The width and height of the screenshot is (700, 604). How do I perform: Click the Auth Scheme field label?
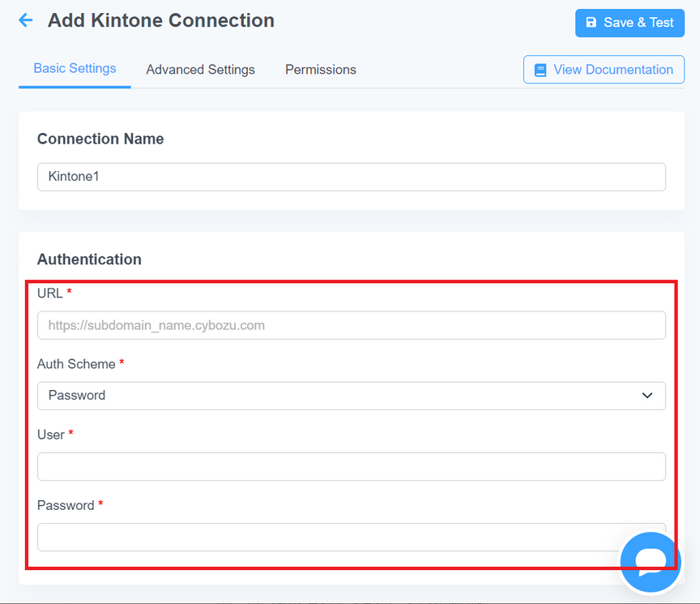click(76, 364)
